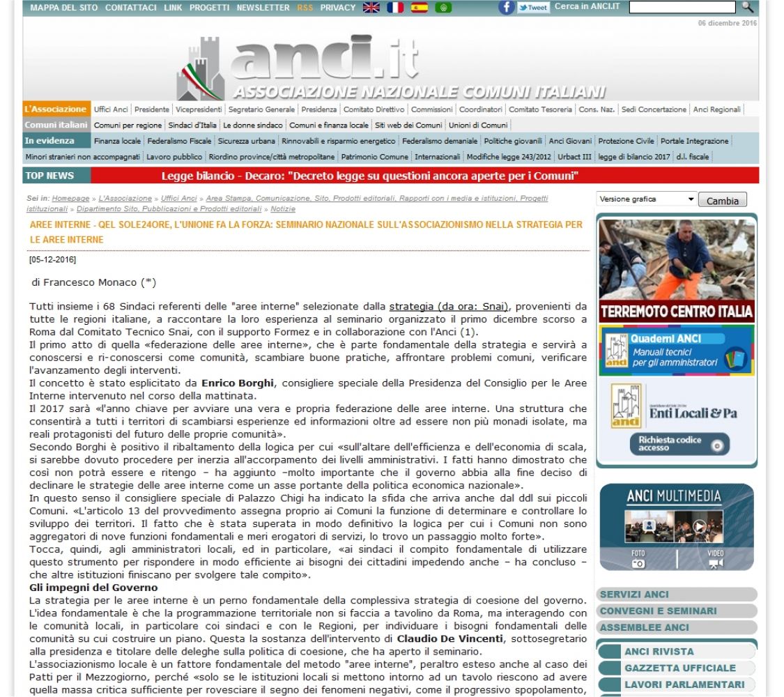This screenshot has width=784, height=697.
Task: Open the Versione grafica dropdown
Action: [646, 199]
